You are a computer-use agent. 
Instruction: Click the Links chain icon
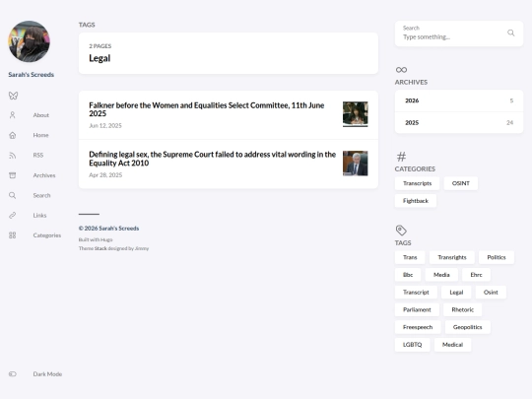tap(13, 215)
